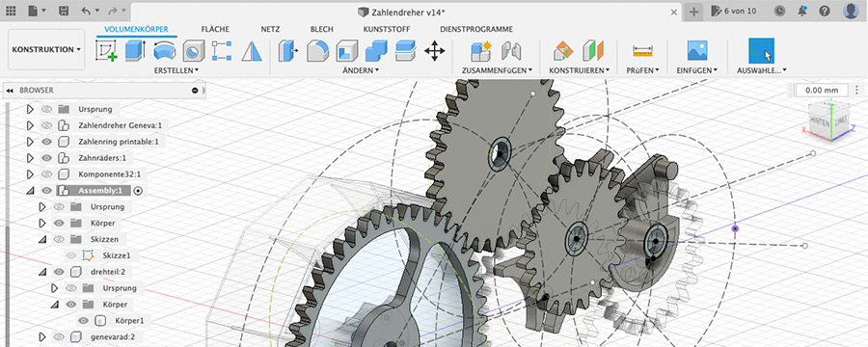Viewport: 868px width, 347px height.
Task: Click the view cube in viewport
Action: point(828,120)
